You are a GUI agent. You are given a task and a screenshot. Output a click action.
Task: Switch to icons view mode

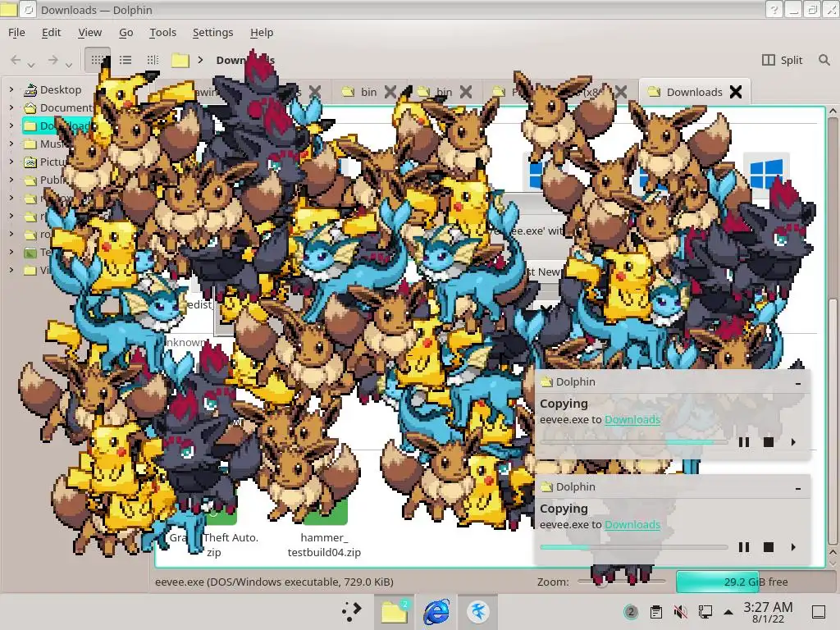point(98,60)
